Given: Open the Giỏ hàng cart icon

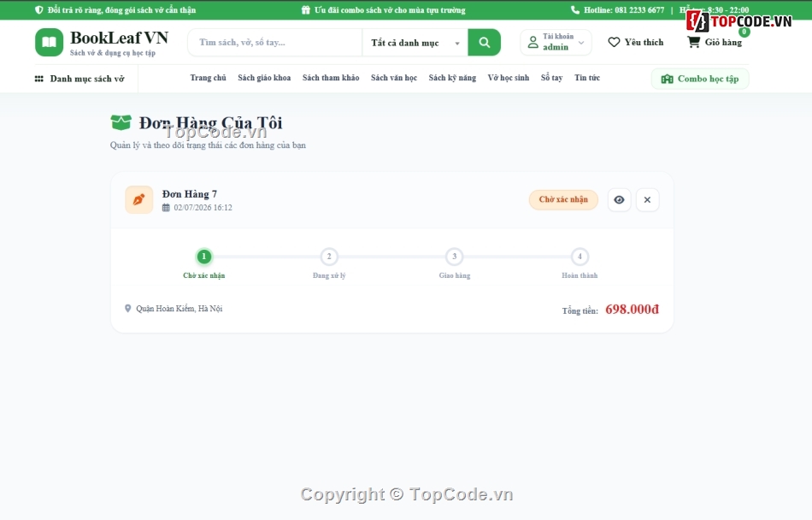Looking at the screenshot, I should (x=693, y=42).
